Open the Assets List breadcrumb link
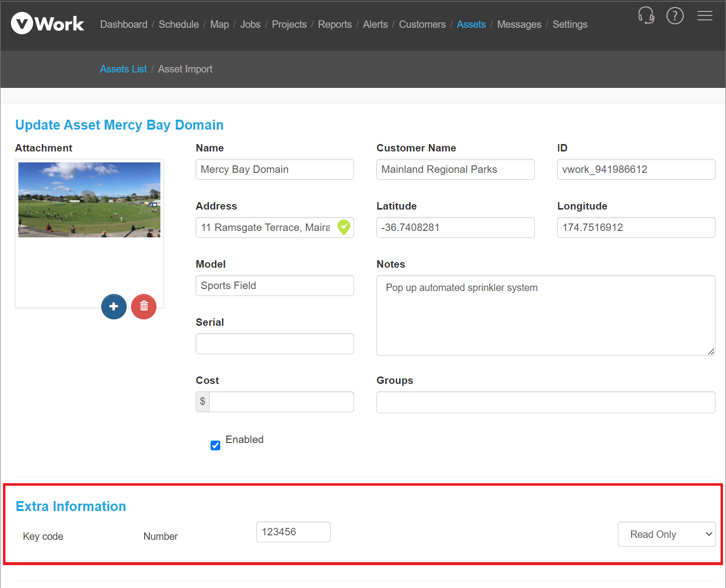 (123, 69)
